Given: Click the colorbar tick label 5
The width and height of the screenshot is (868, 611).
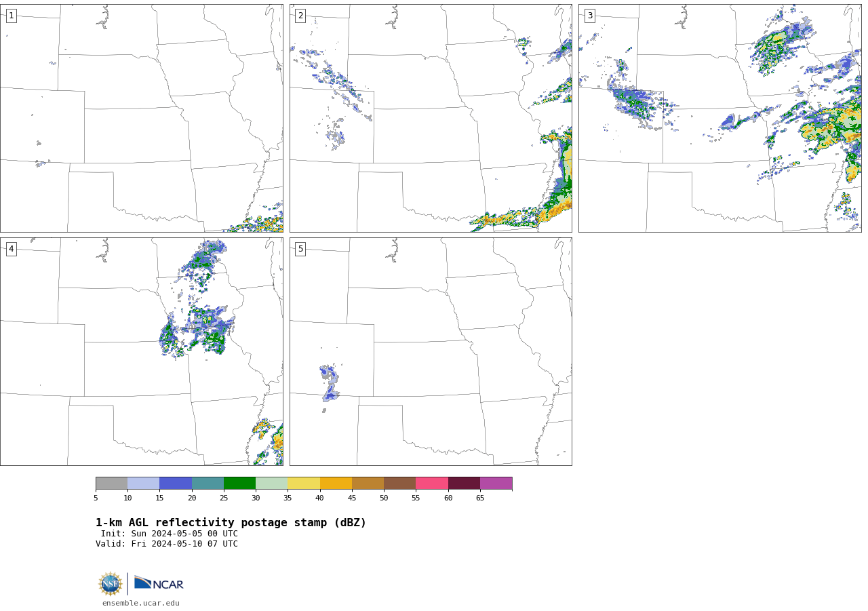Looking at the screenshot, I should pos(96,498).
